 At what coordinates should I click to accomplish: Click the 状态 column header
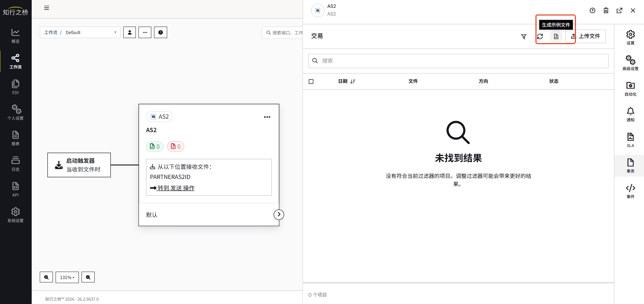click(554, 81)
